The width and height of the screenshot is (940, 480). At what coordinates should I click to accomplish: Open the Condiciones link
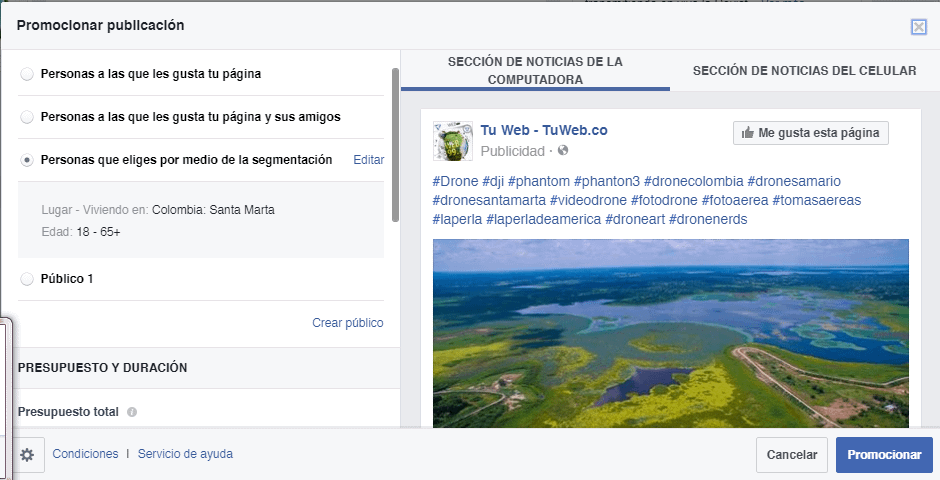[85, 454]
